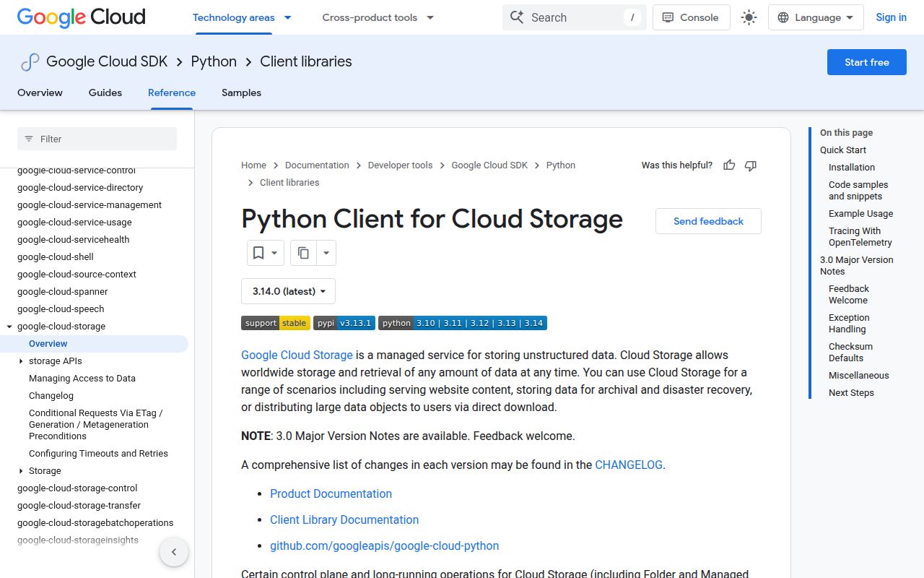
Task: Switch to the Reference tab
Action: click(x=172, y=92)
